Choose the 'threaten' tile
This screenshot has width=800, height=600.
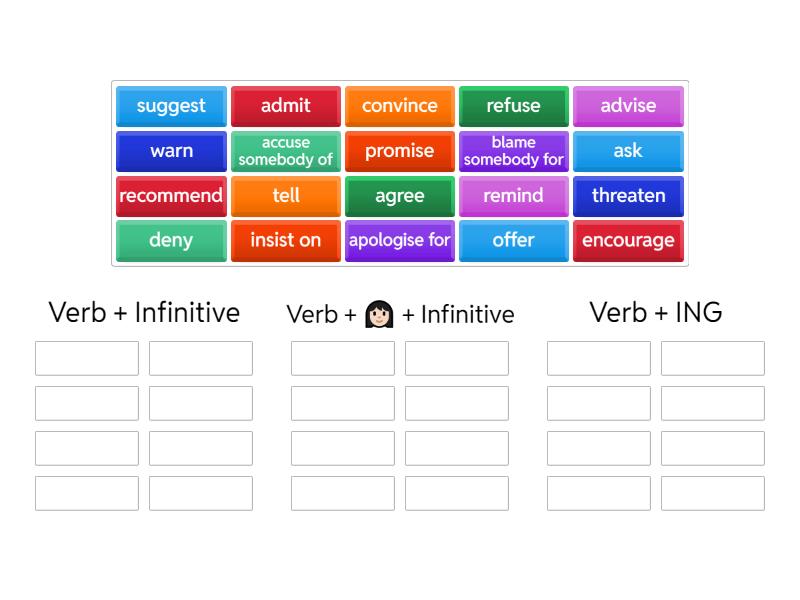tap(628, 196)
